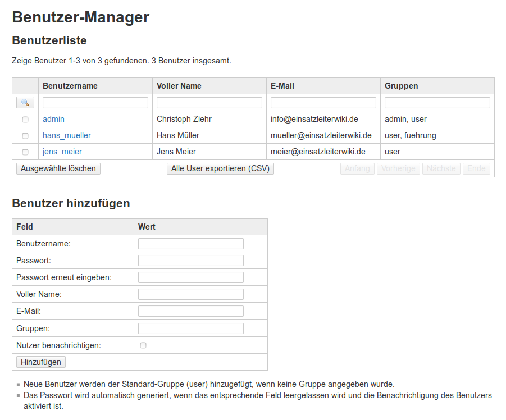
Task: Click the E-Mail filter field in list
Action: point(323,103)
